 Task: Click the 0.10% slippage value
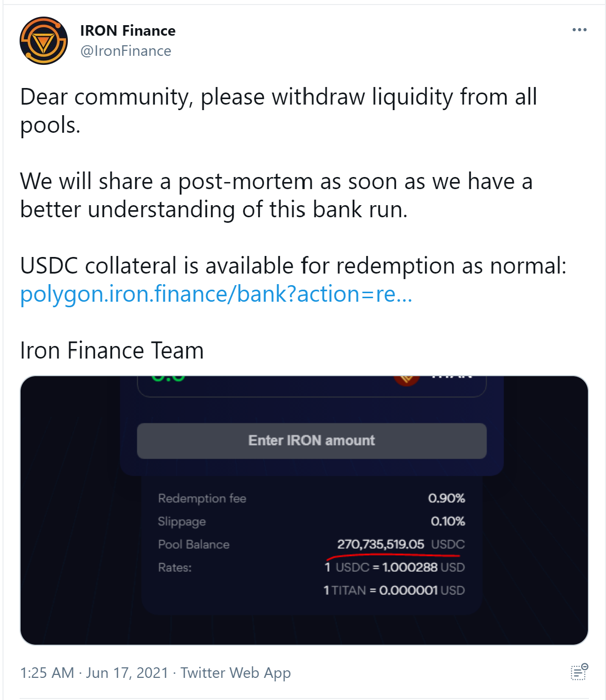click(x=447, y=521)
